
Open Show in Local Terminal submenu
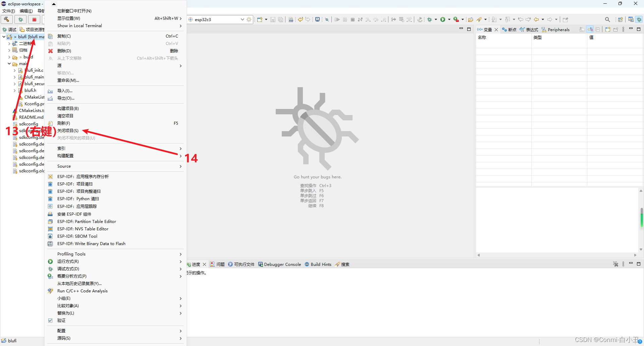[79, 26]
